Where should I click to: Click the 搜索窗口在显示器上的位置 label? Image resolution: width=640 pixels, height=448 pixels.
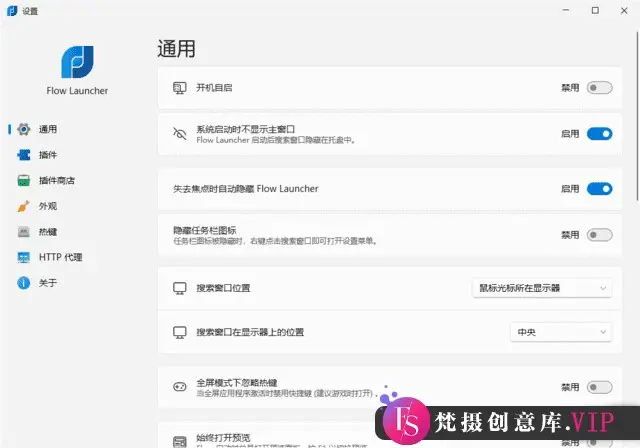click(x=250, y=332)
